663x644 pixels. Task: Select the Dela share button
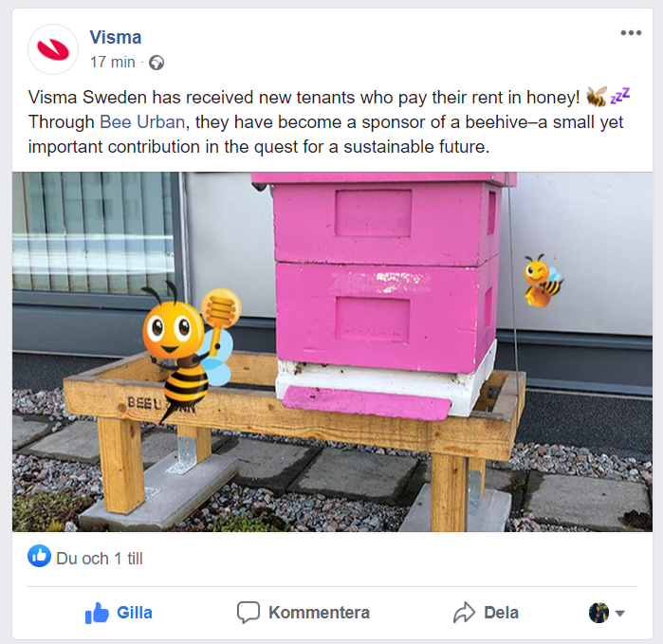click(486, 613)
